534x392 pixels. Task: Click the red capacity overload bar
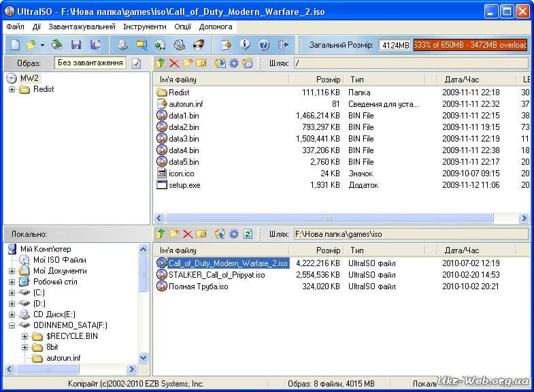pos(470,45)
